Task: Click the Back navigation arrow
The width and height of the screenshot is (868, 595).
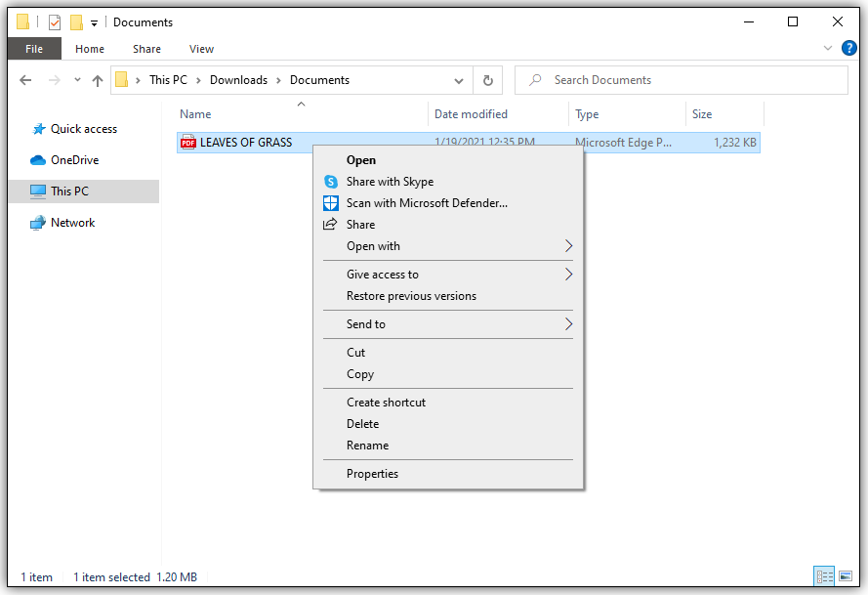Action: tap(25, 80)
